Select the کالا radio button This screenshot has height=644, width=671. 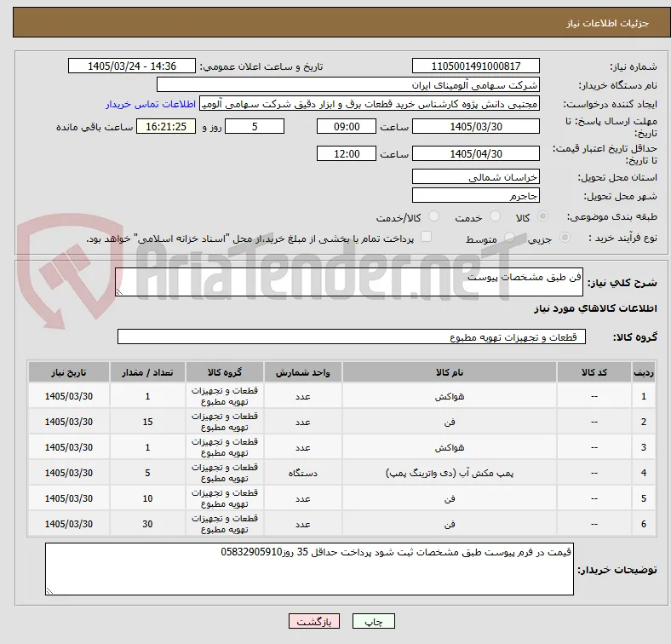coord(542,216)
